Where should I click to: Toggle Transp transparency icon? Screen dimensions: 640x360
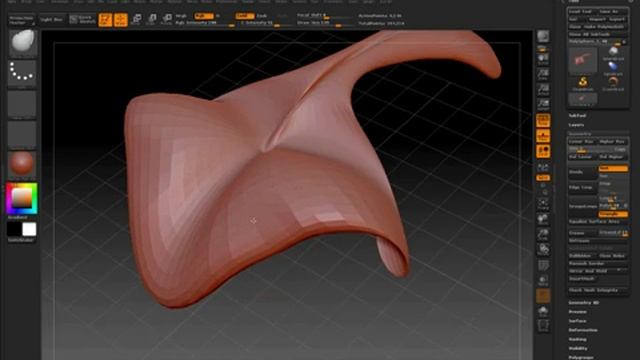(x=543, y=281)
